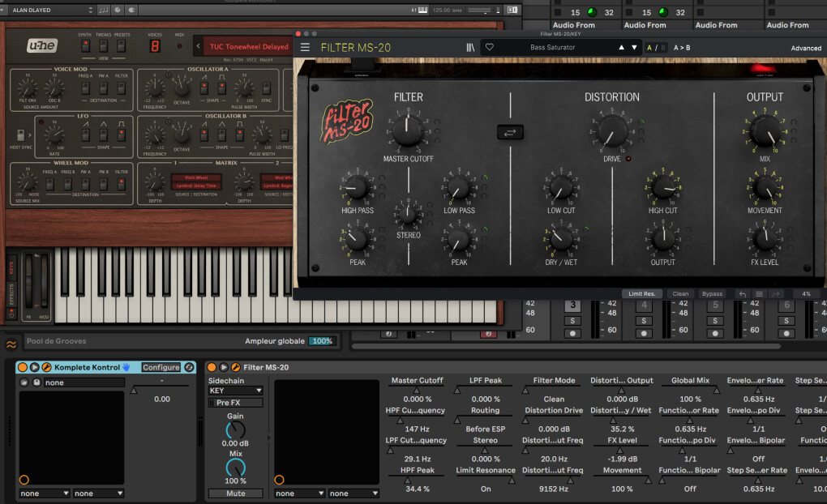
Task: Click Komplete Kontrol hot-swap circular icon
Action: (x=189, y=367)
